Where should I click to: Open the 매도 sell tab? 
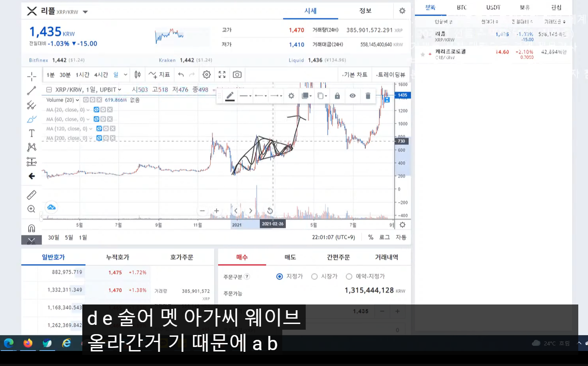tap(290, 257)
